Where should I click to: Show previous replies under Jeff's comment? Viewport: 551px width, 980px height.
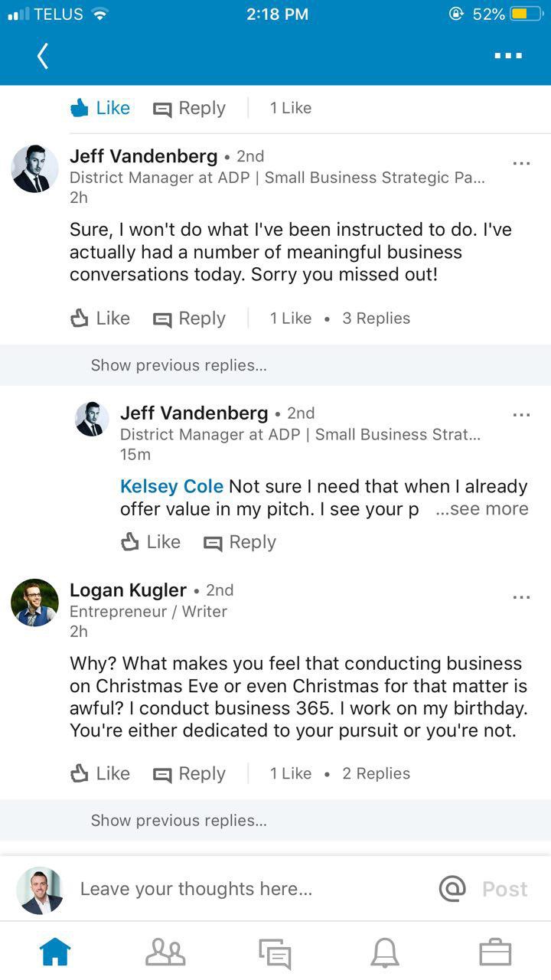[x=178, y=365]
